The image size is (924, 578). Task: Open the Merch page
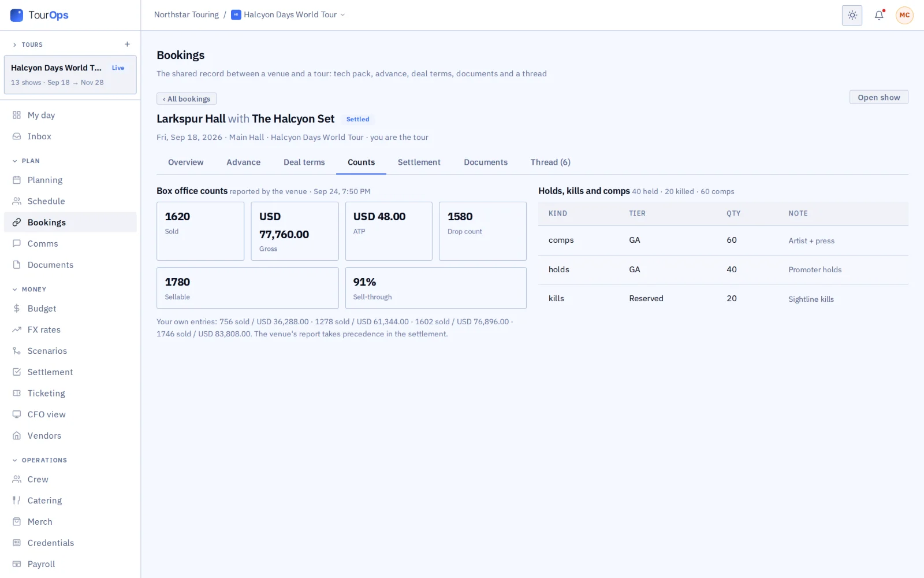pos(70,521)
